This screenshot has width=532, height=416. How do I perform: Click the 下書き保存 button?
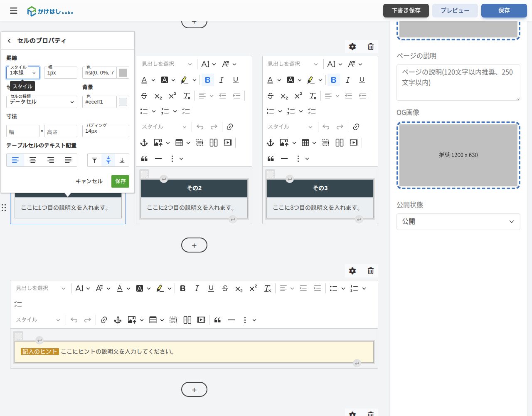coord(406,11)
